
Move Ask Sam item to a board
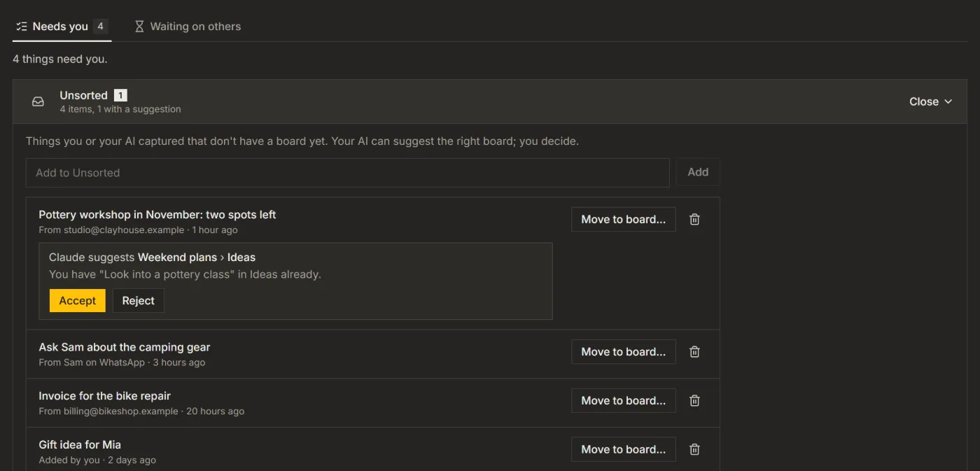623,352
